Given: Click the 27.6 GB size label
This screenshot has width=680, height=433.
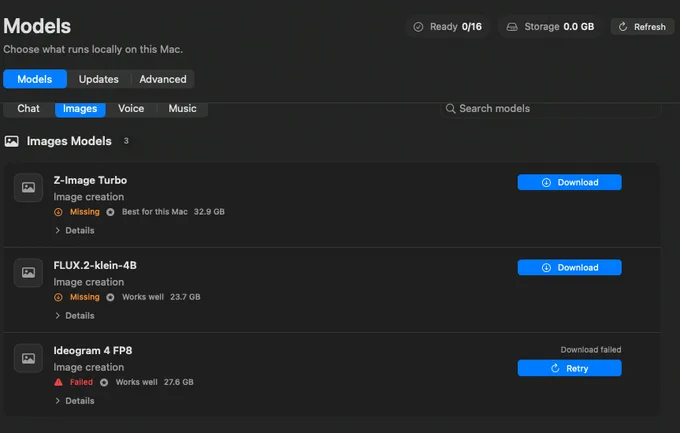Looking at the screenshot, I should pyautogui.click(x=179, y=382).
